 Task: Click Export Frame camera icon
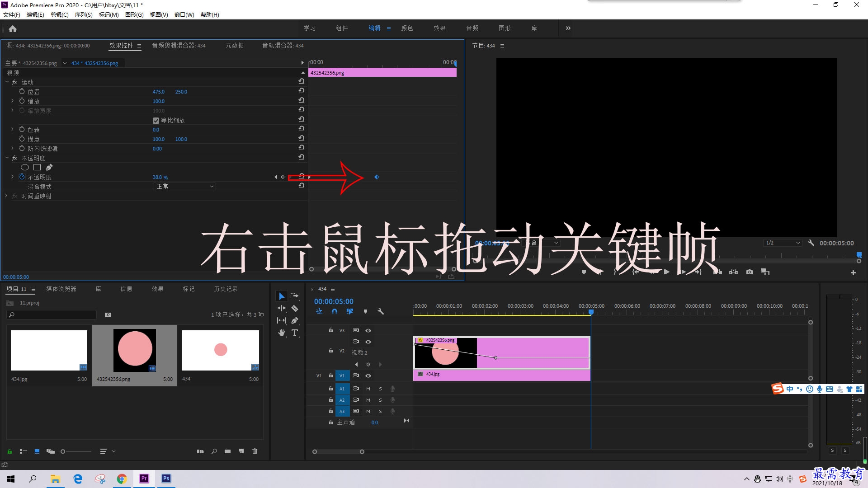(750, 272)
